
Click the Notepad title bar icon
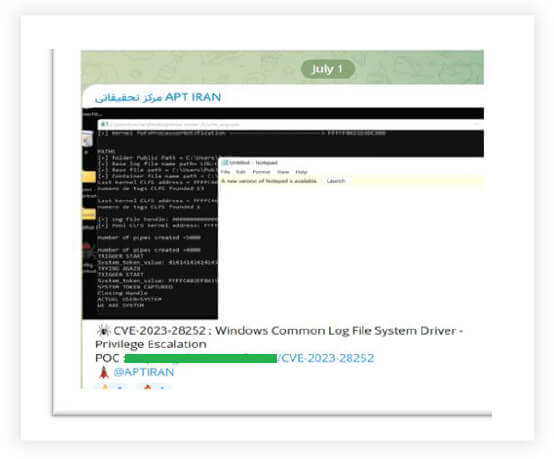[x=225, y=163]
